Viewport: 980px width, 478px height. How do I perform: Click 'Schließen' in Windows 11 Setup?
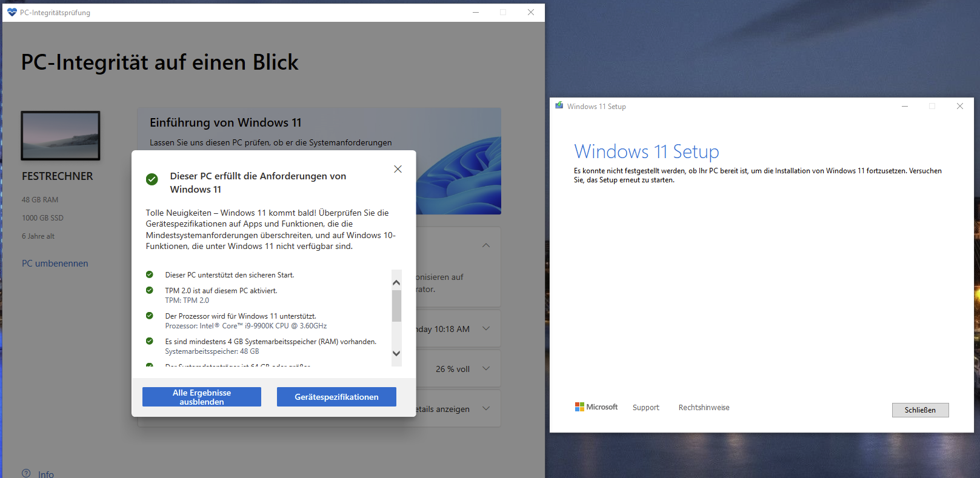point(920,410)
